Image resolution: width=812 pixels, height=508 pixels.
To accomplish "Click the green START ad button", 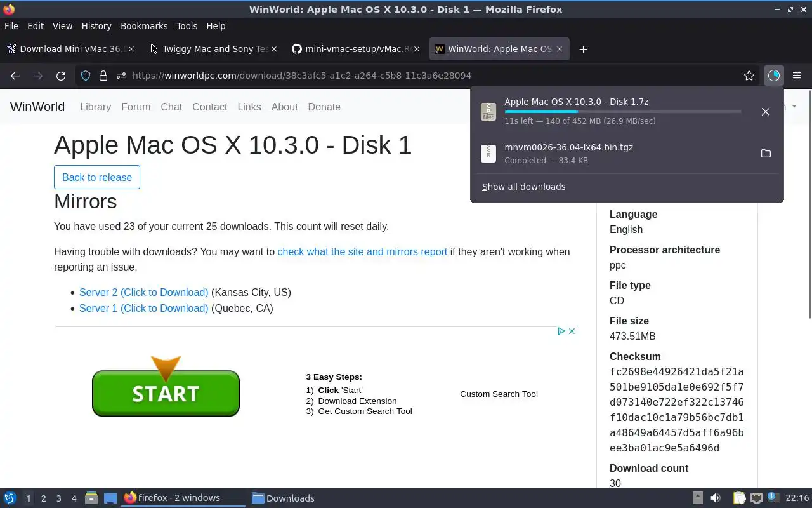I will coord(166,392).
